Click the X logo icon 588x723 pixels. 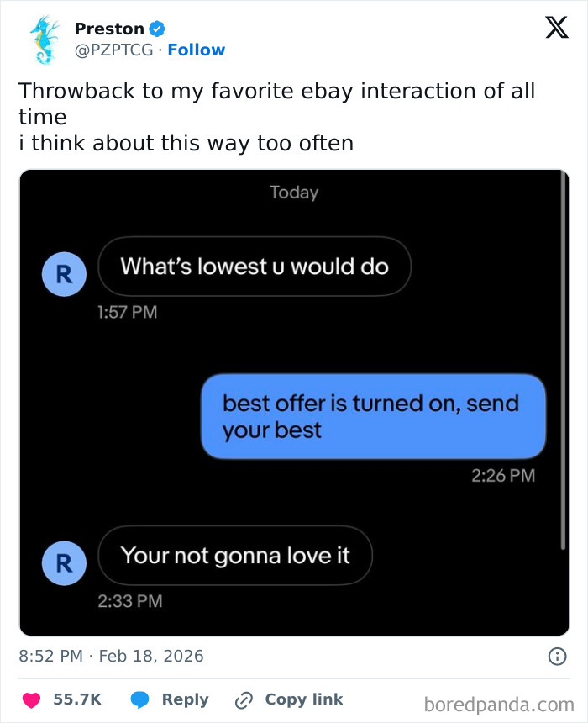(556, 28)
